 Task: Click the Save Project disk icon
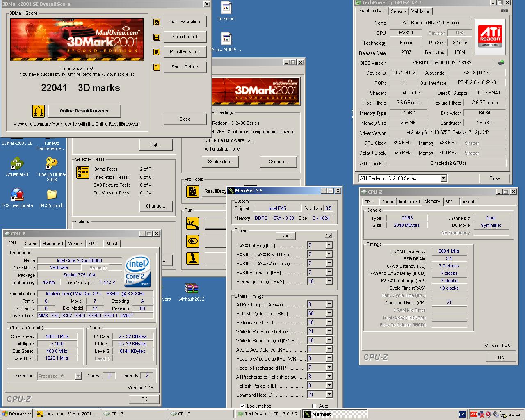(157, 37)
